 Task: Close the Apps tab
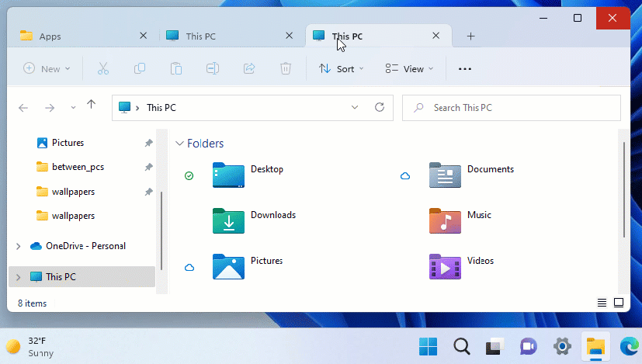(x=142, y=36)
